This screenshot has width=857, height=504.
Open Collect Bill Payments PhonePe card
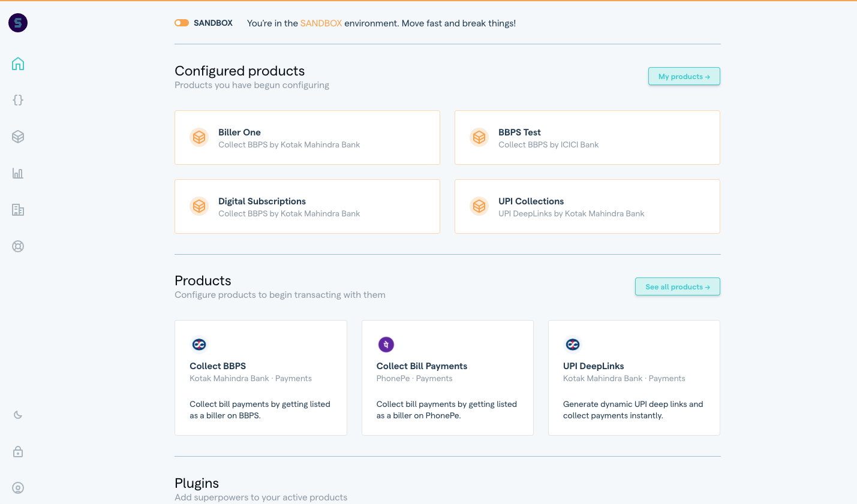447,378
